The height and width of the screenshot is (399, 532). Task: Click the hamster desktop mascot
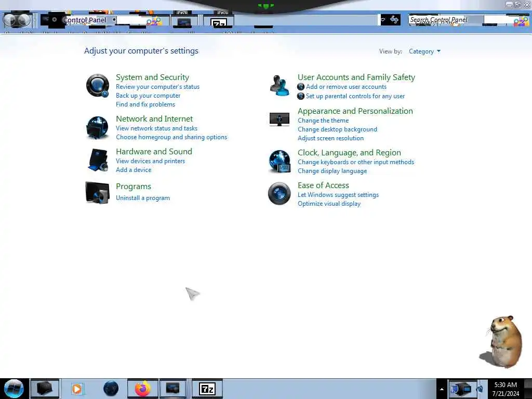click(503, 342)
